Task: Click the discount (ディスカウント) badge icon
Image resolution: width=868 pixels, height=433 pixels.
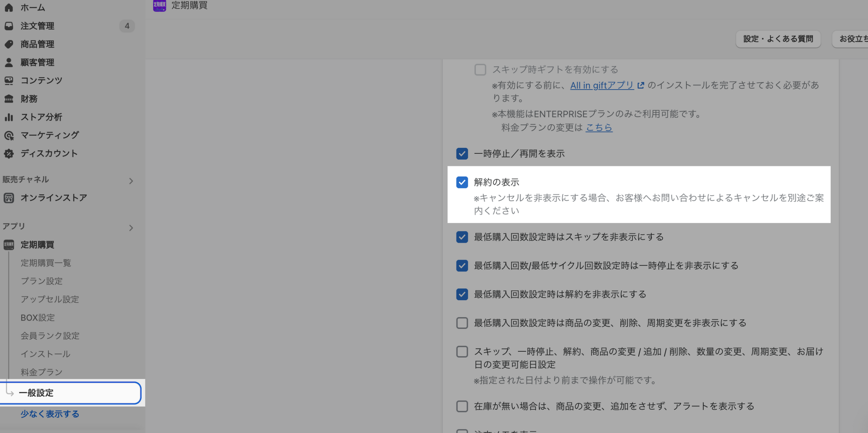Action: (x=9, y=154)
